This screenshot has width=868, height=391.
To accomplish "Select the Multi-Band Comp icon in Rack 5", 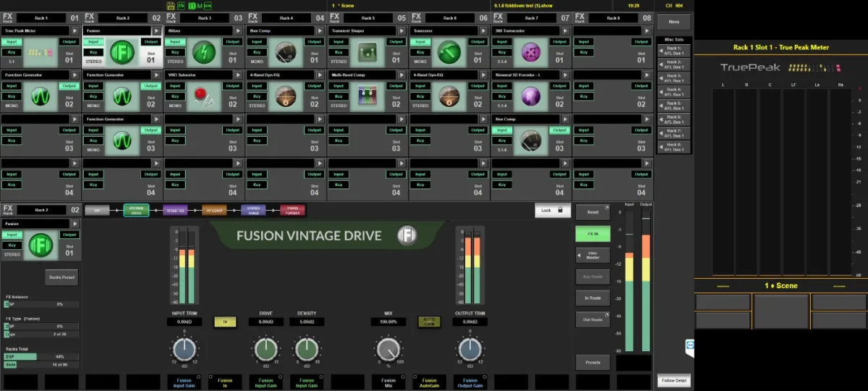I will 367,96.
